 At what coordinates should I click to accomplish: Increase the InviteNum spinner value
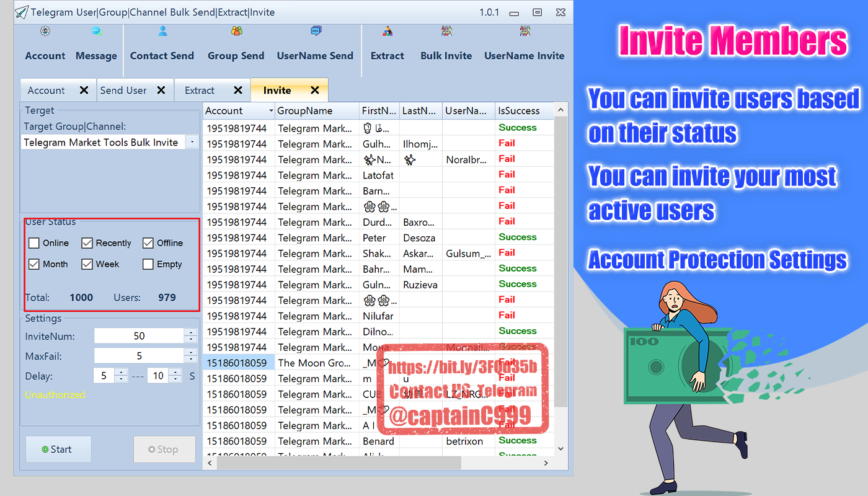pos(192,332)
